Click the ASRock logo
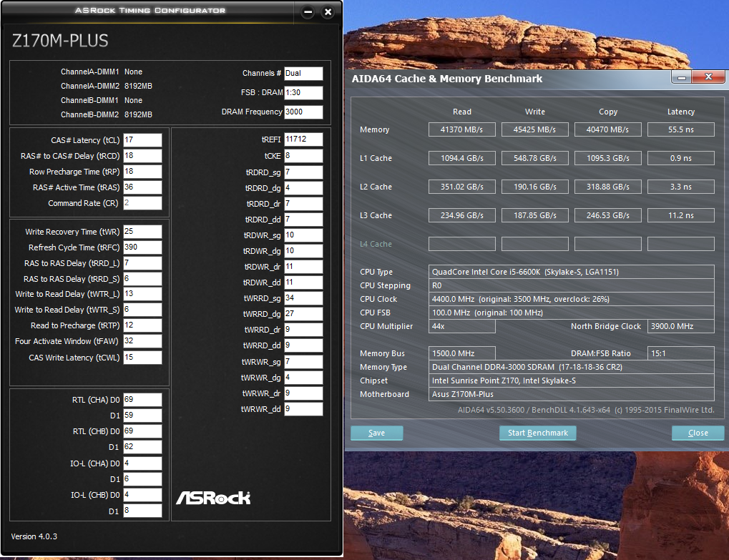The image size is (729, 560). pos(213,498)
